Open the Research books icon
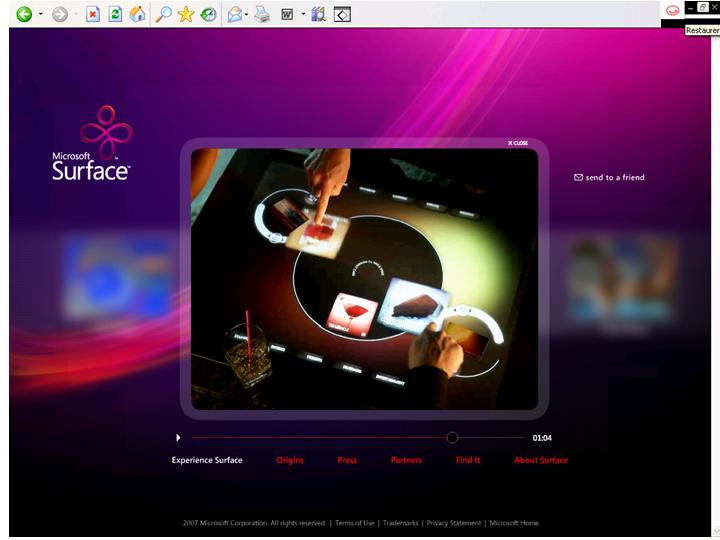This screenshot has height=540, width=720. 318,14
